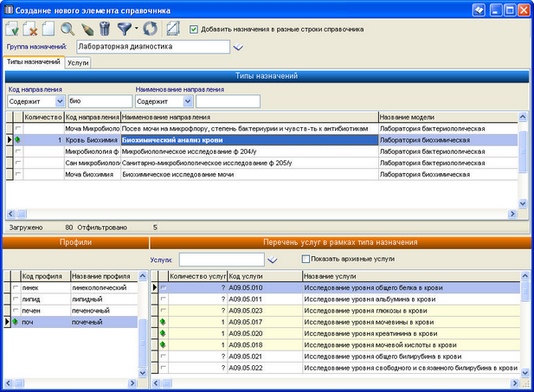The image size is (534, 392).
Task: Click the green pencil edit icon
Action: [x=87, y=29]
